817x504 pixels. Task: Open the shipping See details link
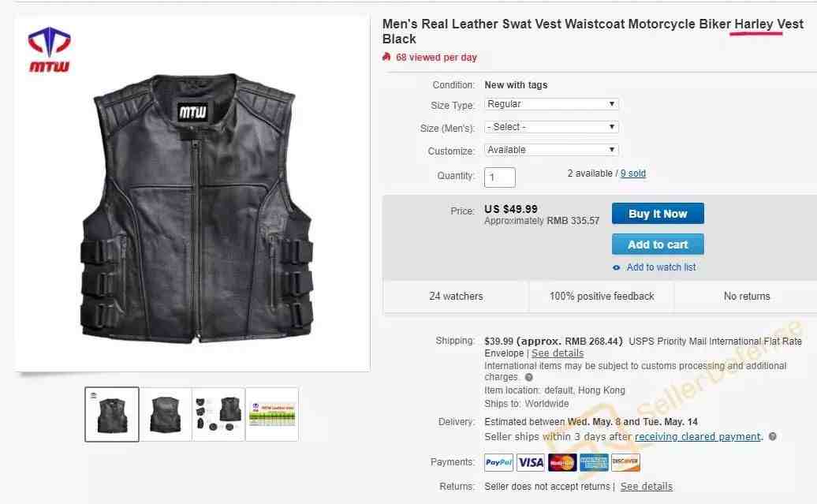pos(558,353)
